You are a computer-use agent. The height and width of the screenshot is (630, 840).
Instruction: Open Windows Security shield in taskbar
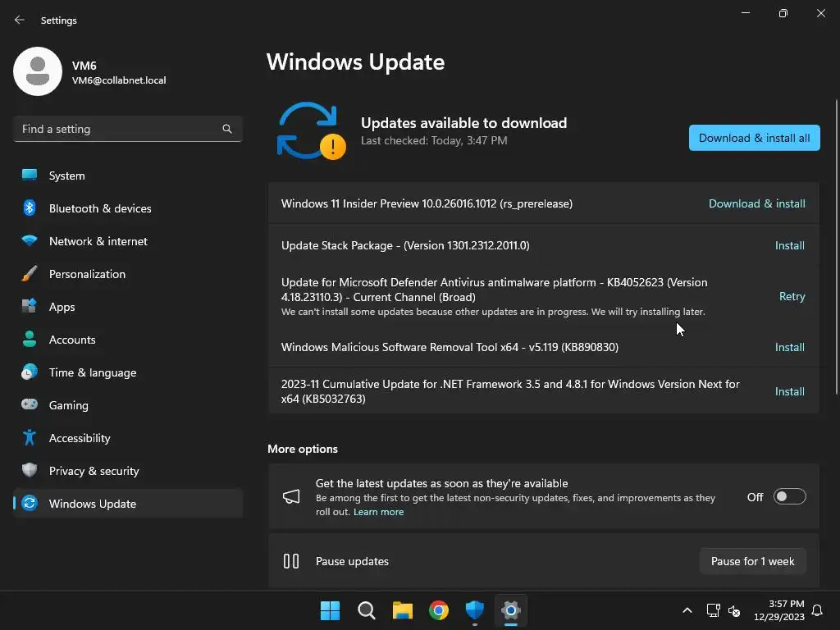coord(475,610)
